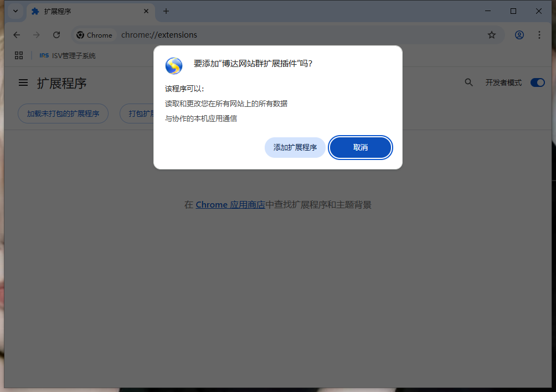Click the Chrome site info chip
The width and height of the screenshot is (556, 392).
coord(95,35)
